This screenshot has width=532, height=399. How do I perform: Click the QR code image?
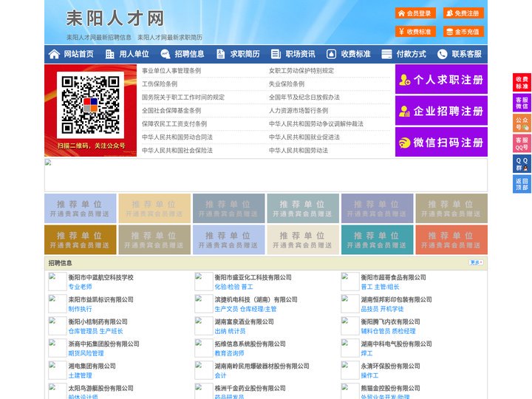(91, 105)
